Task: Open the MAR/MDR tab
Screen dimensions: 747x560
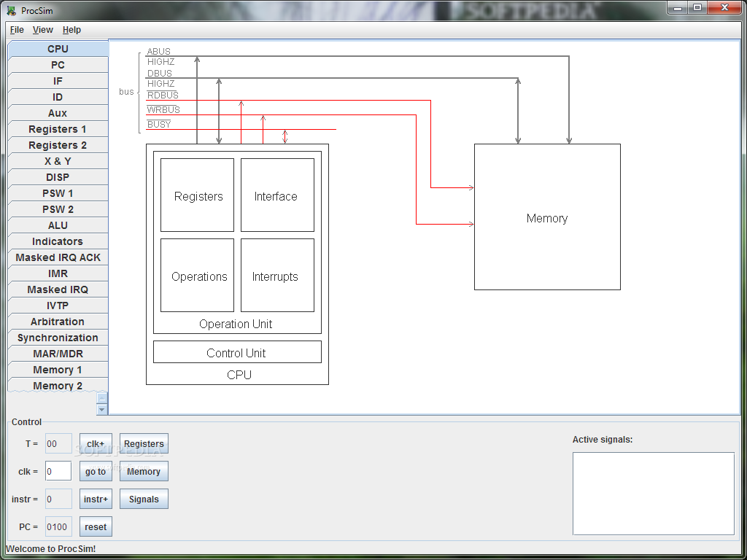Action: [58, 354]
